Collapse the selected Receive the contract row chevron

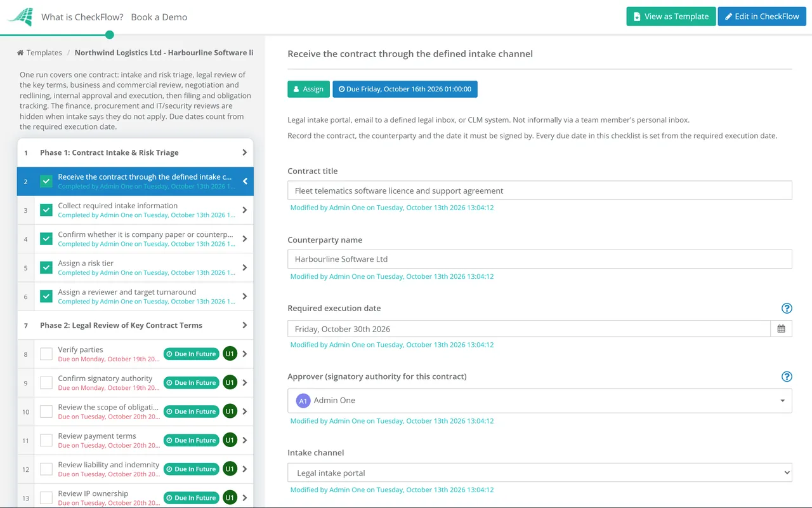tap(245, 182)
